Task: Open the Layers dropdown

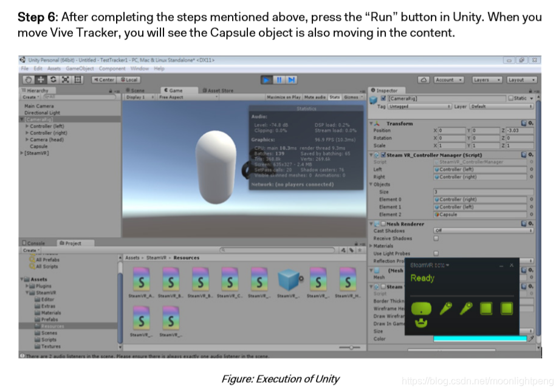Action: tap(487, 80)
